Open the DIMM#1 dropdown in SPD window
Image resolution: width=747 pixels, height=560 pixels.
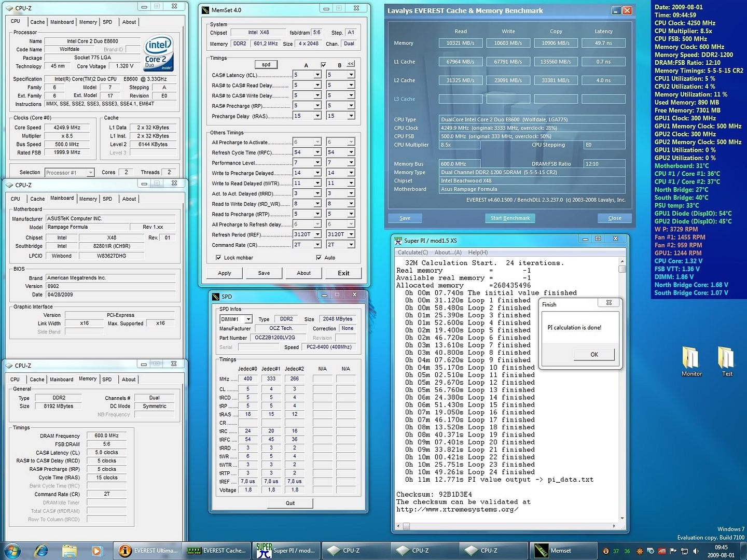[x=248, y=319]
